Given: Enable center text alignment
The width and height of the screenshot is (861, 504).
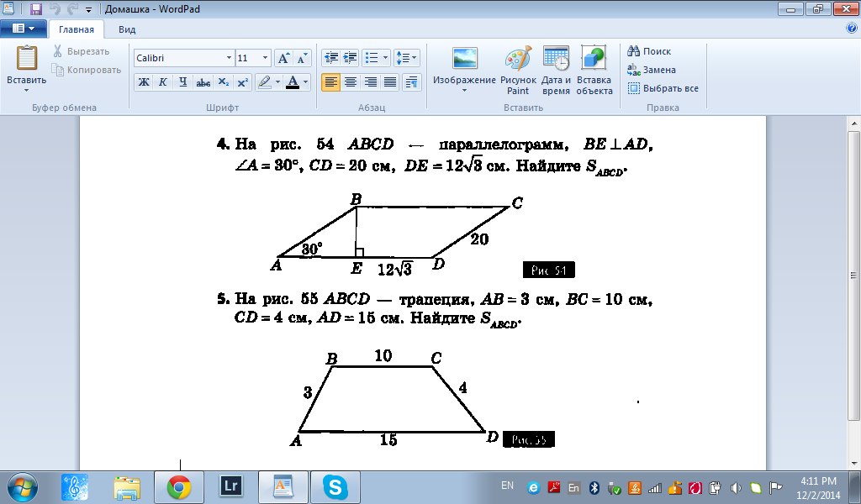Looking at the screenshot, I should 351,82.
